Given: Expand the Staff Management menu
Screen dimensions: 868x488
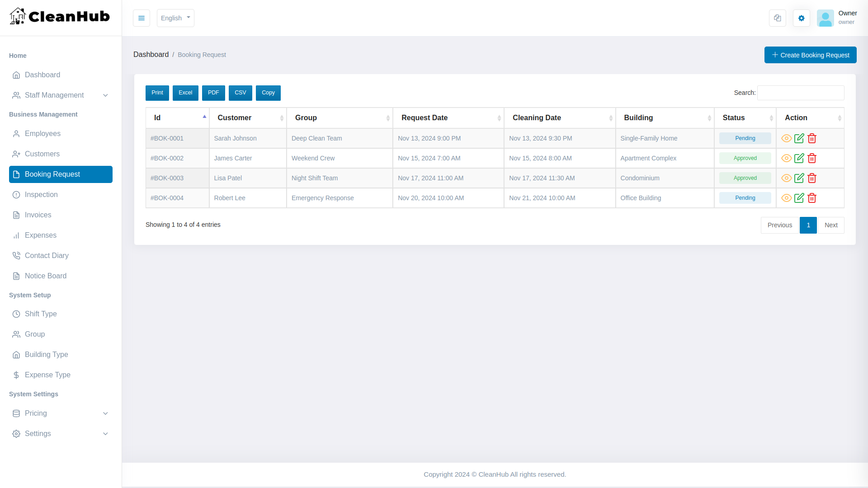Looking at the screenshot, I should [x=54, y=95].
